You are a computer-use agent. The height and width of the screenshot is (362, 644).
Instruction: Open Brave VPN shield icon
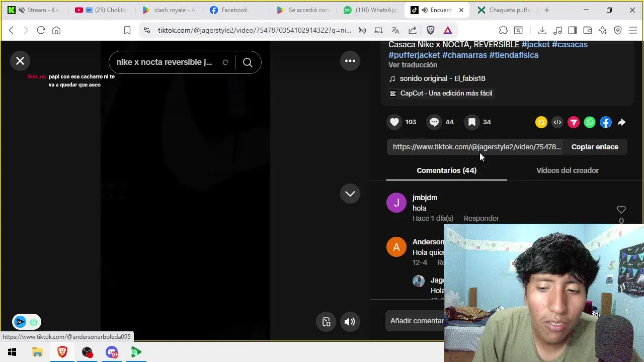click(618, 30)
